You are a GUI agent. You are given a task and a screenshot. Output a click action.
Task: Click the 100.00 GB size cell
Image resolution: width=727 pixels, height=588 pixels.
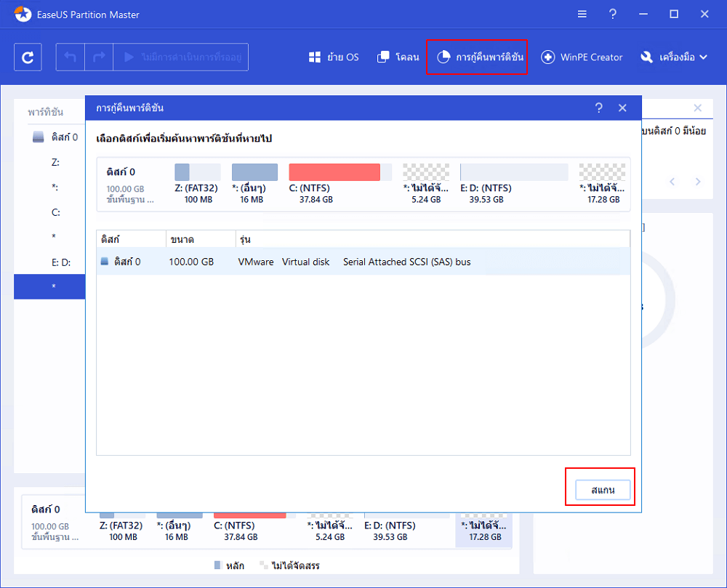(191, 262)
